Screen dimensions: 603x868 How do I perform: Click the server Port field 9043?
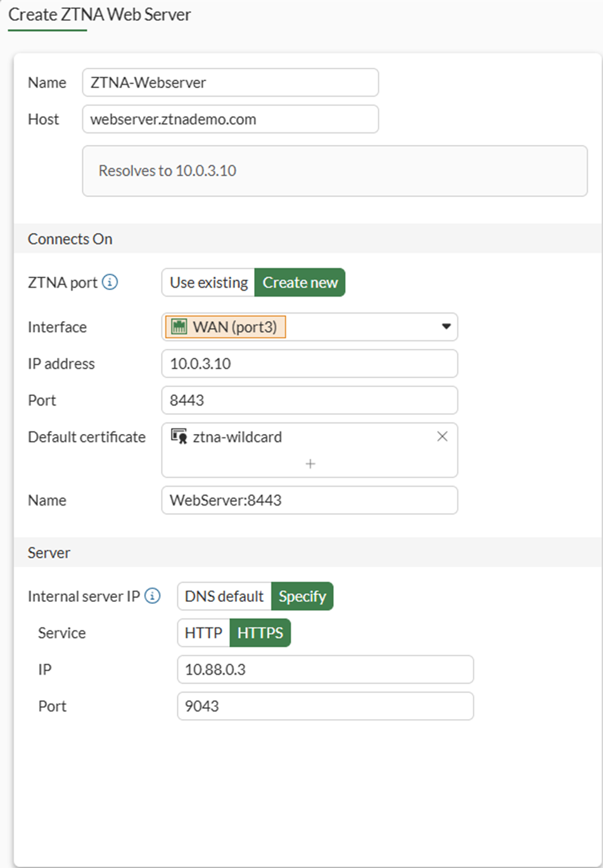pyautogui.click(x=325, y=706)
